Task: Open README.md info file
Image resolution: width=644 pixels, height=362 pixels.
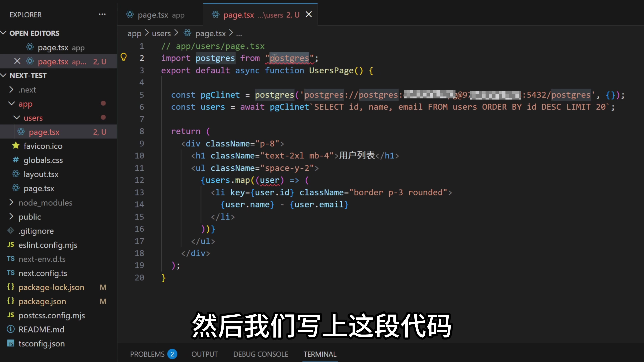Action: click(41, 329)
